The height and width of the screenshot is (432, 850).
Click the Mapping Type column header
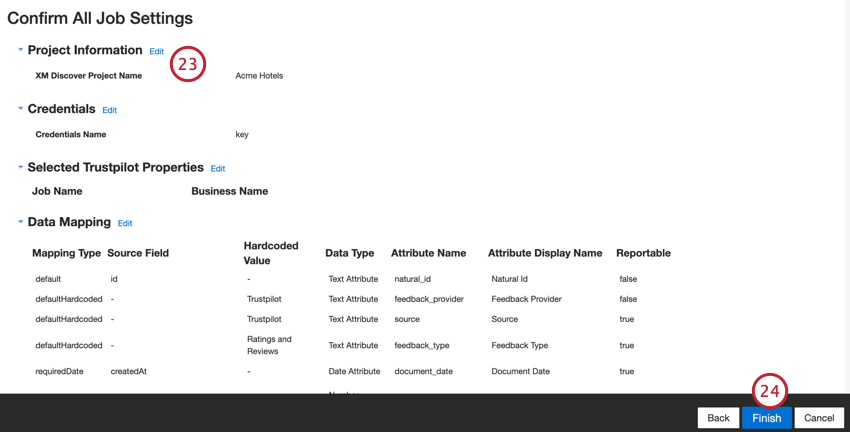click(67, 253)
